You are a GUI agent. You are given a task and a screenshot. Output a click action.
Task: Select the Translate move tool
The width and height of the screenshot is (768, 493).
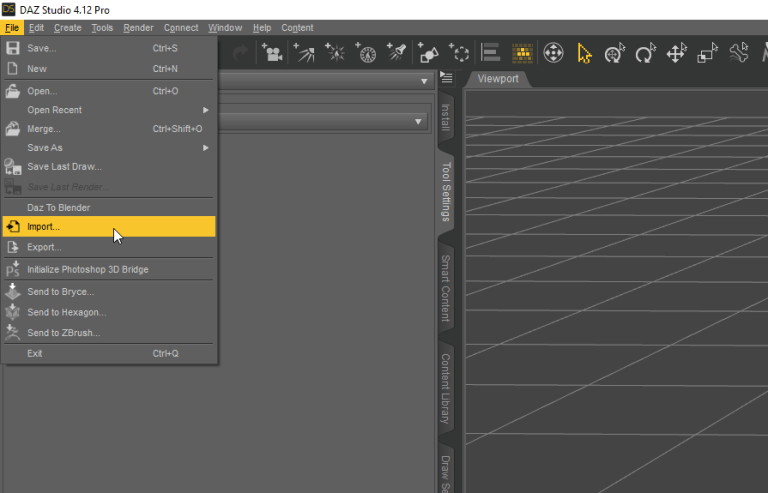tap(676, 53)
